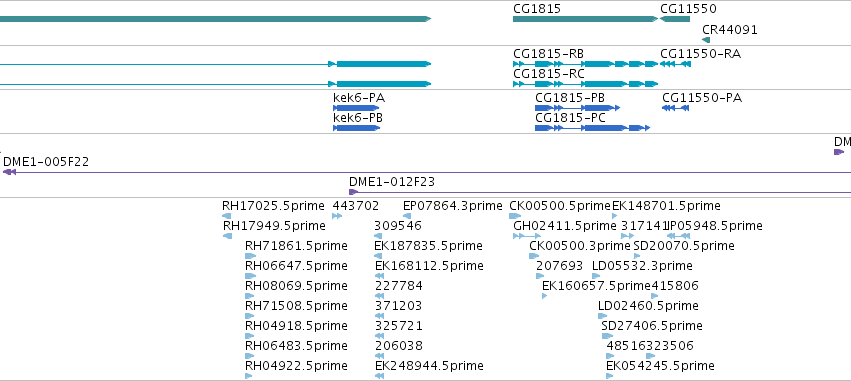Screen dimensions: 851x381
Task: Open the EK187835.5prime label
Action: click(428, 246)
